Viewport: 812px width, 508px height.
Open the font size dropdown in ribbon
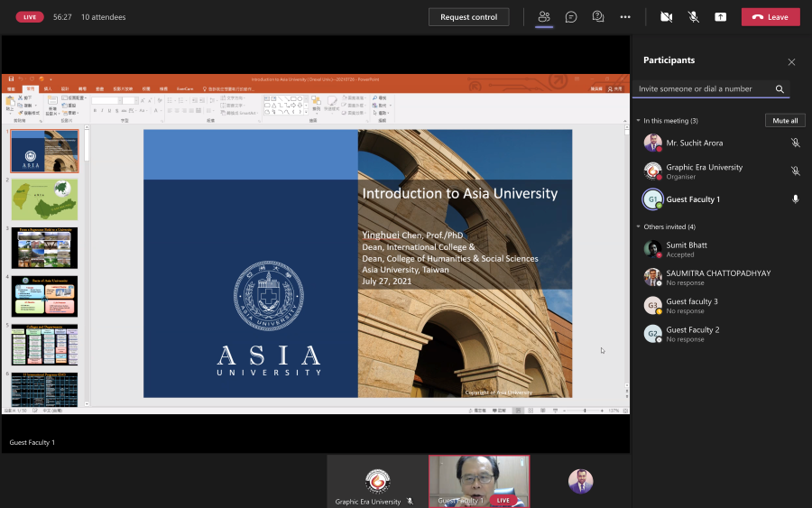[x=137, y=100]
